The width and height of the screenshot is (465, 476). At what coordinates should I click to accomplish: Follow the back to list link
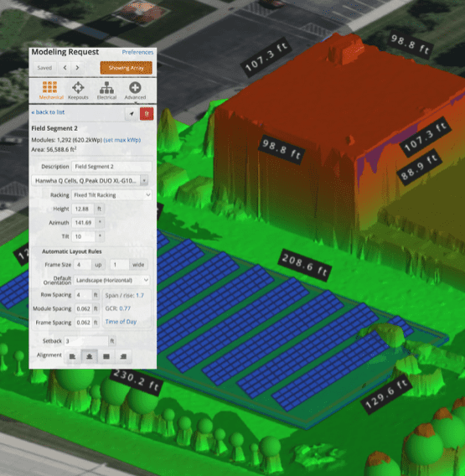[x=48, y=112]
